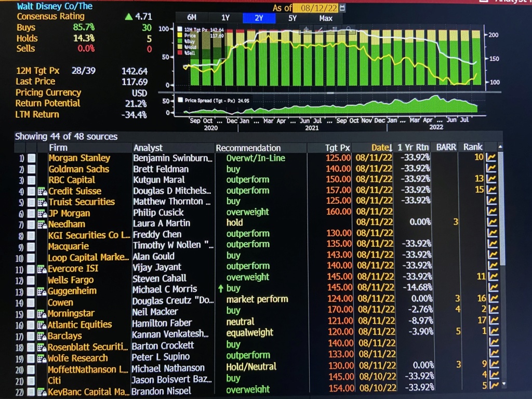The image size is (532, 399).
Task: Open the chart icon in the Wells Fargo row
Action: (493, 277)
